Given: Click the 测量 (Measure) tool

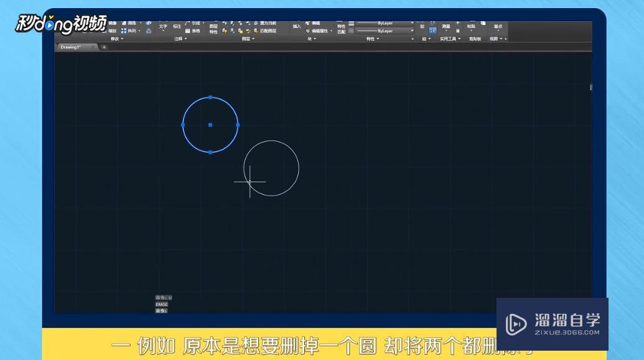Looking at the screenshot, I should (446, 26).
